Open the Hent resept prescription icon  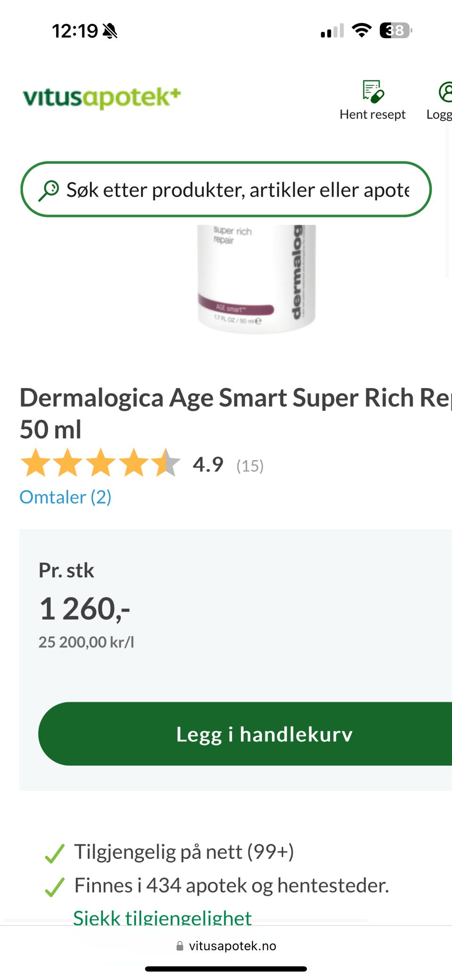coord(372,91)
